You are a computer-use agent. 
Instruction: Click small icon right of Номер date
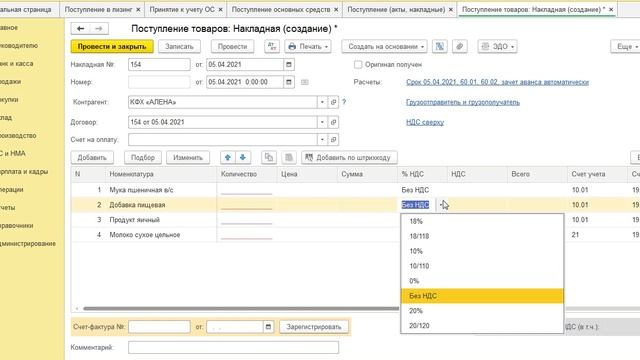(304, 82)
